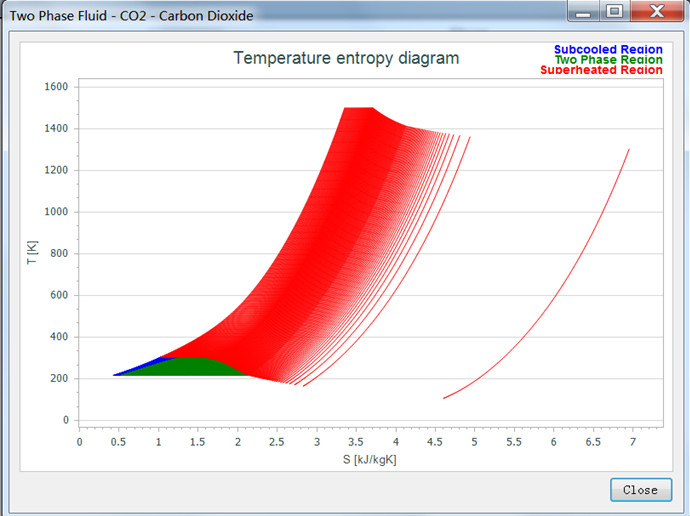This screenshot has height=516, width=690.
Task: Select the Superheated Region legend entry
Action: click(x=601, y=70)
